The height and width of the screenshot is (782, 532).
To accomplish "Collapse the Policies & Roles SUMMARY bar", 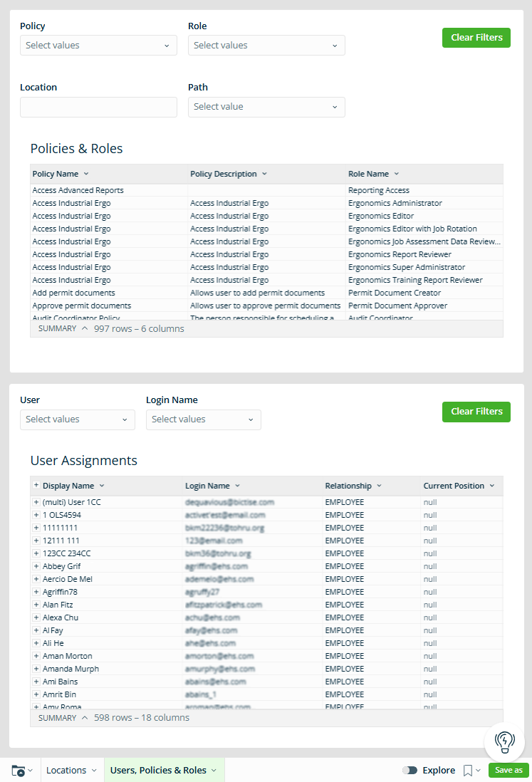I will [x=85, y=328].
